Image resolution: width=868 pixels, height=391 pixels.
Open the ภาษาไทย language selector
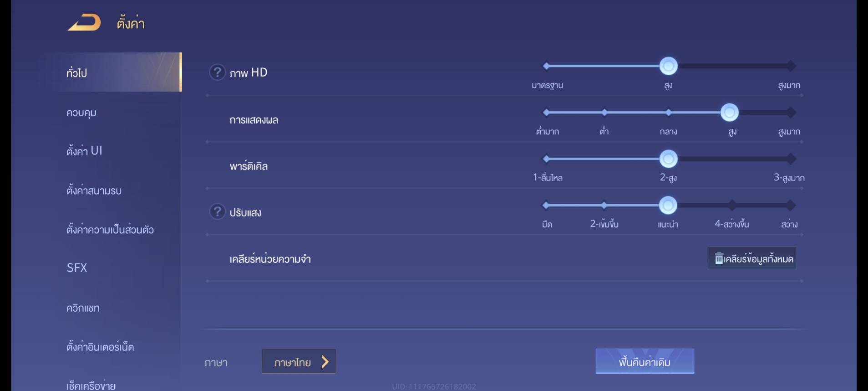click(299, 362)
